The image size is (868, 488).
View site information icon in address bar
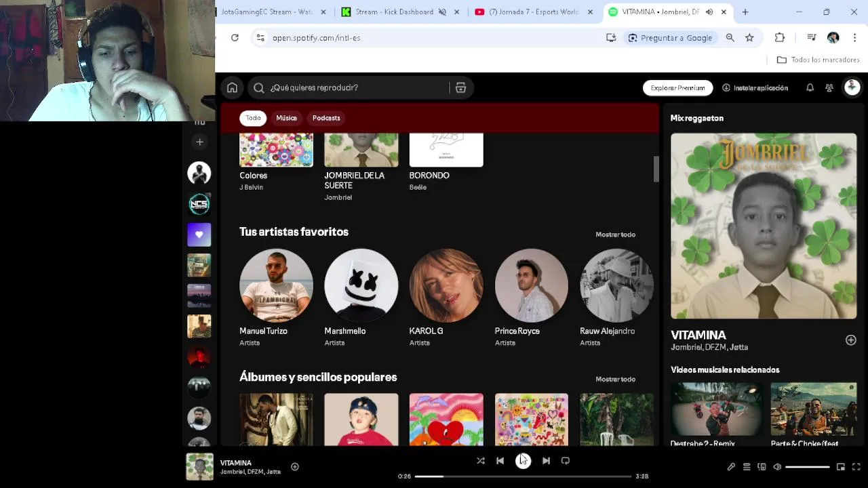tap(260, 38)
